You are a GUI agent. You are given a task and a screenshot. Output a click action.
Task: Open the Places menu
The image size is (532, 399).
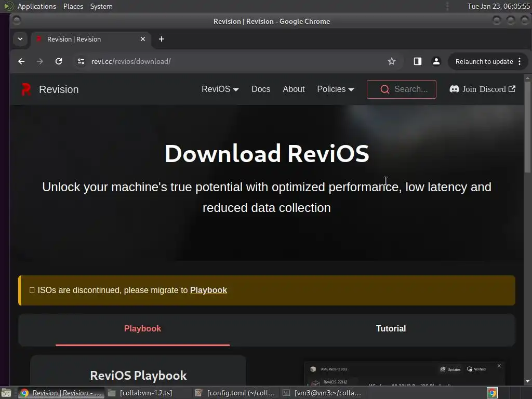[73, 6]
